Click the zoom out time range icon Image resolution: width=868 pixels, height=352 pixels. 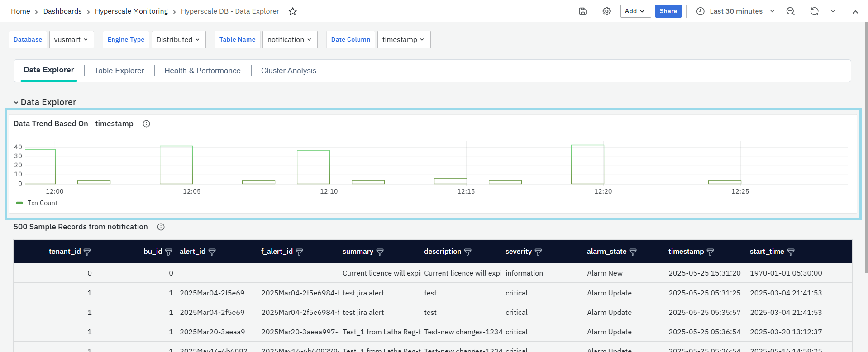point(791,11)
